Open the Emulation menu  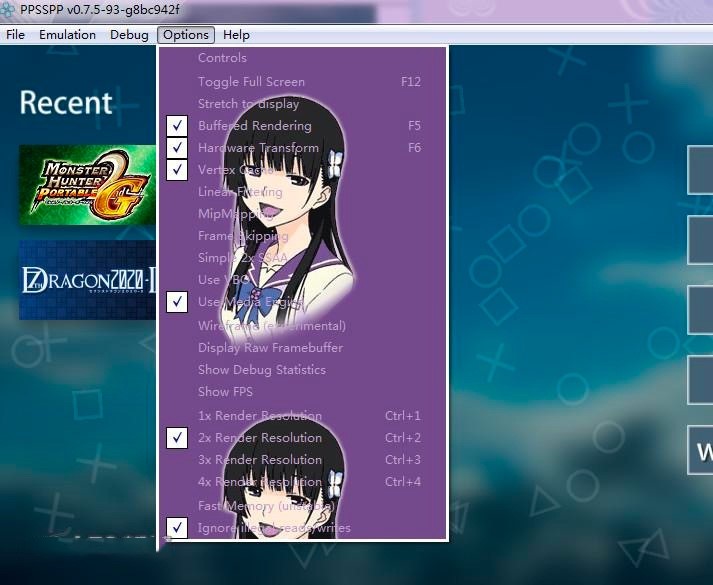(x=67, y=35)
